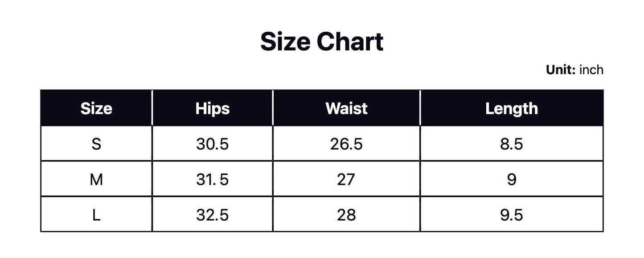Select the 30.5 hips value
Screen dimensions: 644x258
pyautogui.click(x=212, y=144)
